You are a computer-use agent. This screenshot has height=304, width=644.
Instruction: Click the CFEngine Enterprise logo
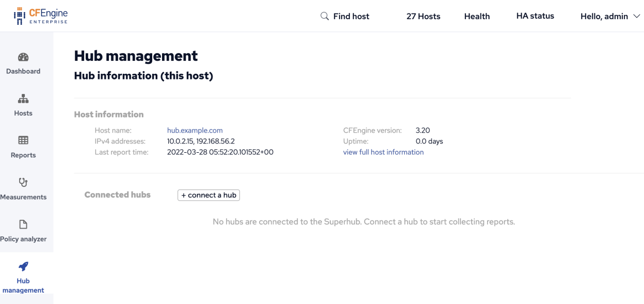[x=41, y=15]
